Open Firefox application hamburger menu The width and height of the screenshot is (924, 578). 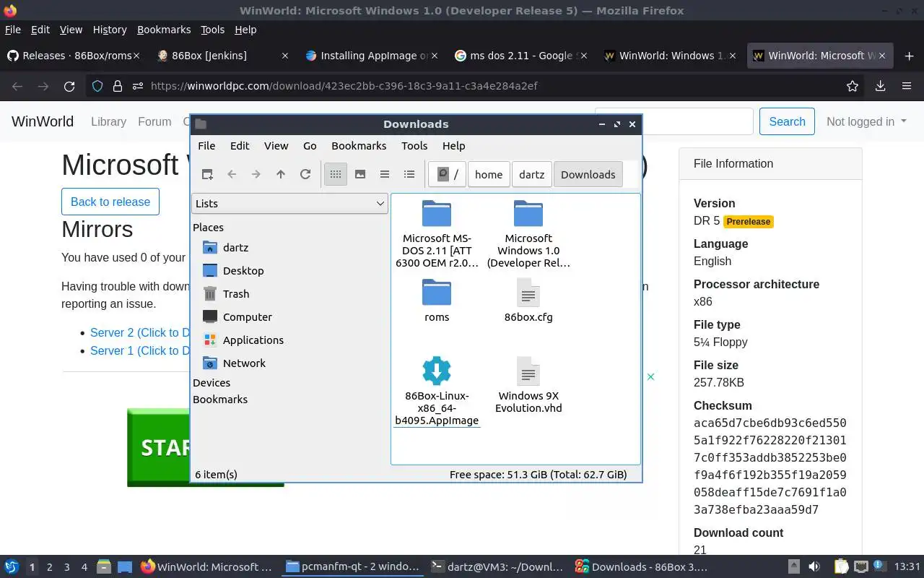pyautogui.click(x=907, y=86)
